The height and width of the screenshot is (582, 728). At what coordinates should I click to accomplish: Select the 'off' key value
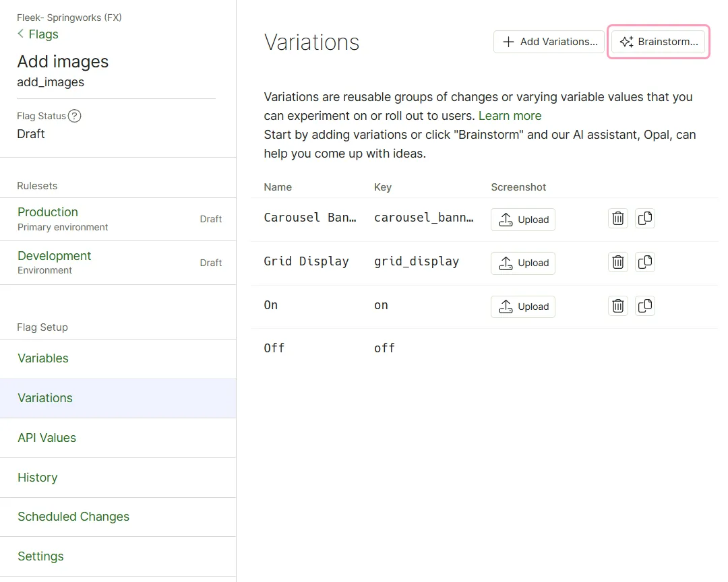pos(384,348)
